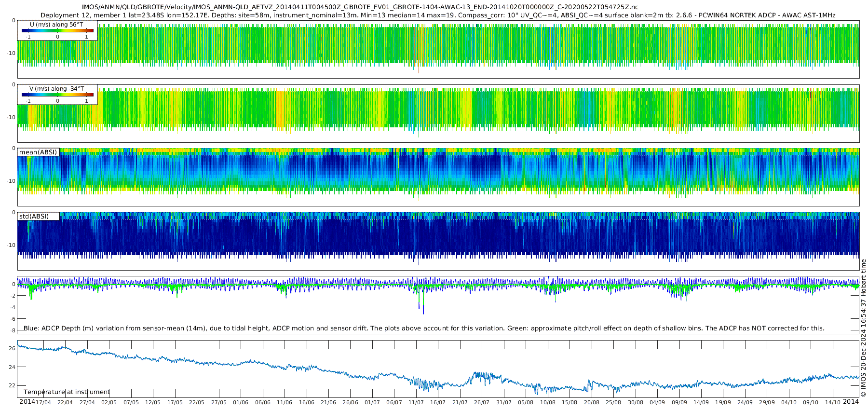Click the 20/08 date tick label

click(591, 402)
